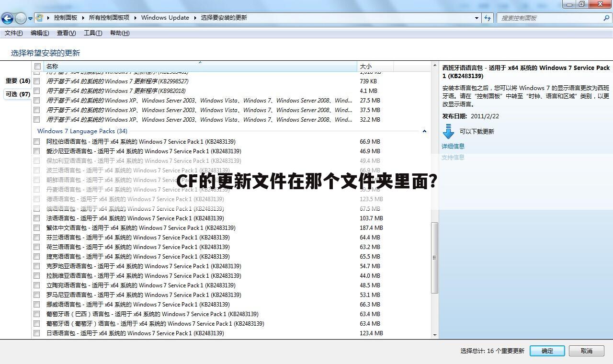Close the Windows Update window
The height and width of the screenshot is (364, 613).
[600, 4]
